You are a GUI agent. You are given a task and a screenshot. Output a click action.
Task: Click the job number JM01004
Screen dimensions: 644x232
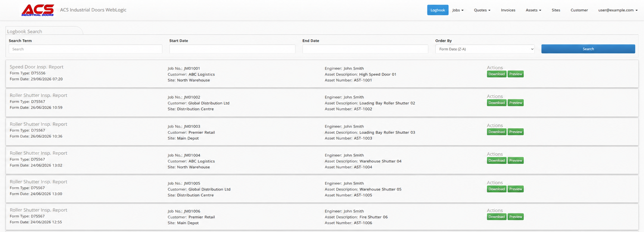point(192,155)
